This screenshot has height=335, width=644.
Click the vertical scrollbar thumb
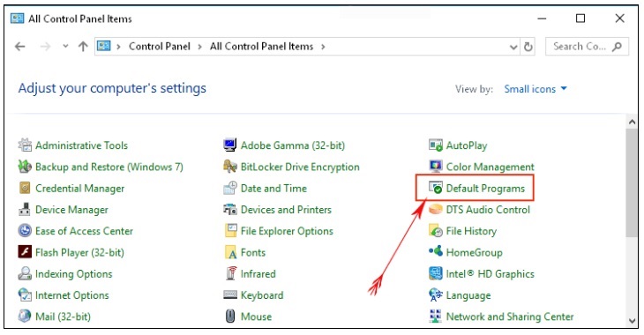(x=632, y=182)
